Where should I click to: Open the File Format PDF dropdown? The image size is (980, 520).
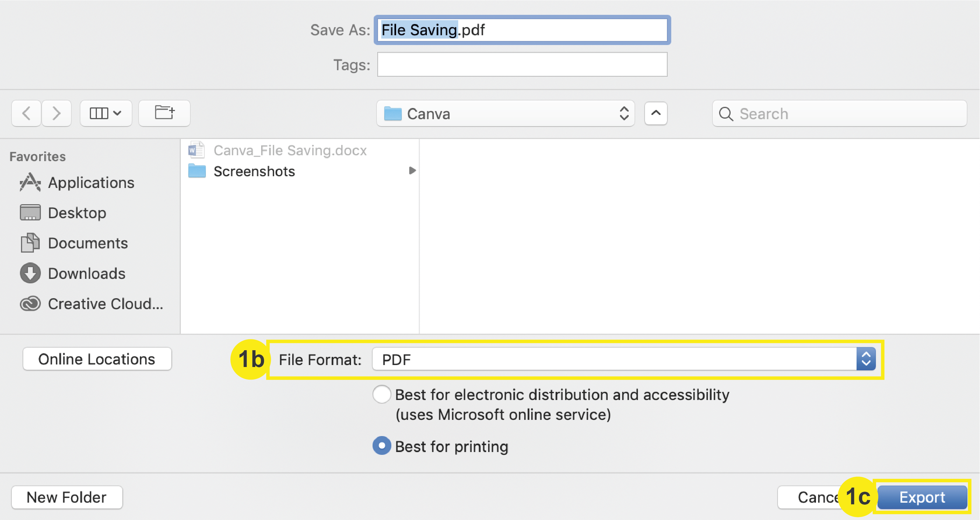coord(624,359)
